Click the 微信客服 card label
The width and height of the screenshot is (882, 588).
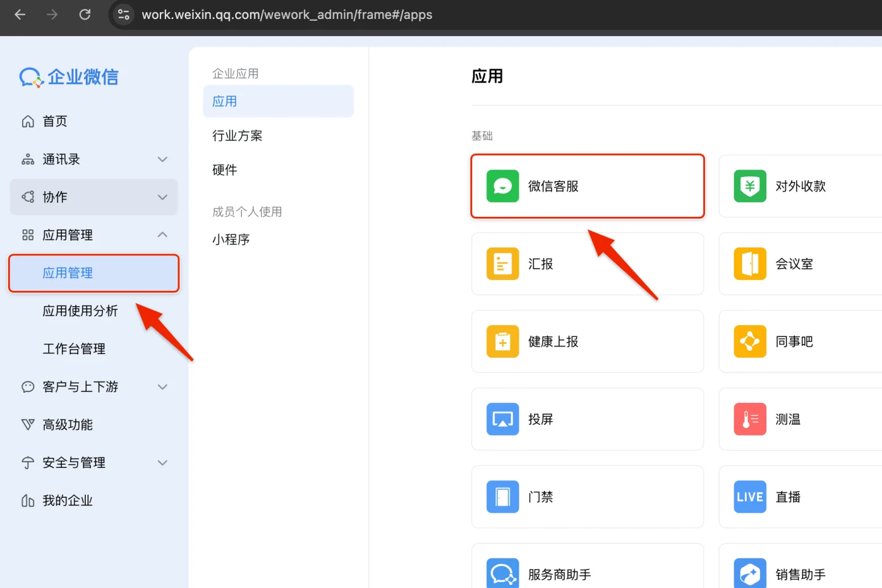click(553, 186)
